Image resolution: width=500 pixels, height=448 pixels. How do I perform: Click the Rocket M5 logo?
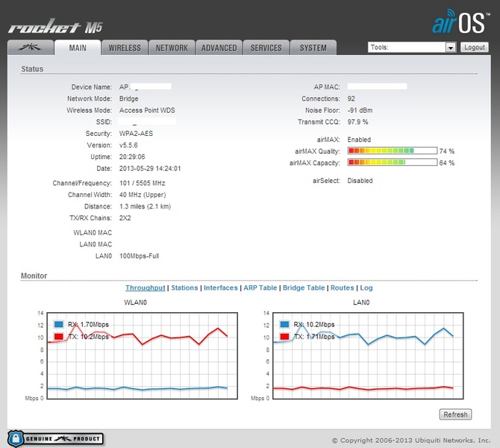click(x=55, y=26)
